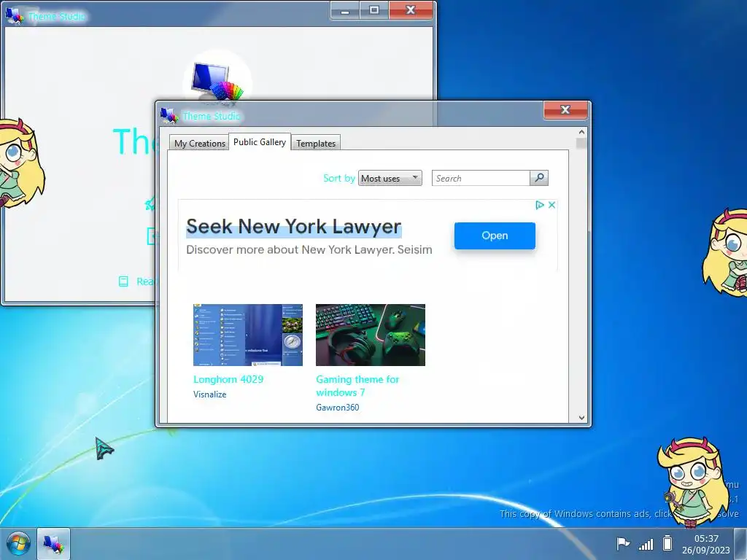Open the gaming theme keyboard thumbnail
Image resolution: width=747 pixels, height=560 pixels.
coord(370,335)
